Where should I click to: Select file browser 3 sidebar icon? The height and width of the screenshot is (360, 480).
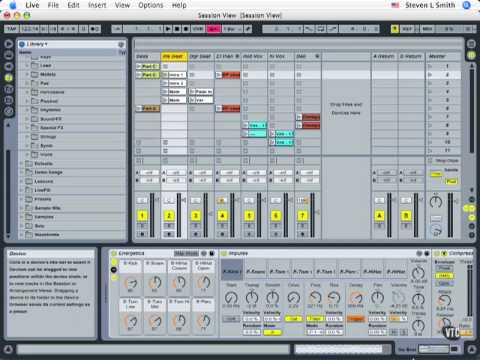(9, 100)
